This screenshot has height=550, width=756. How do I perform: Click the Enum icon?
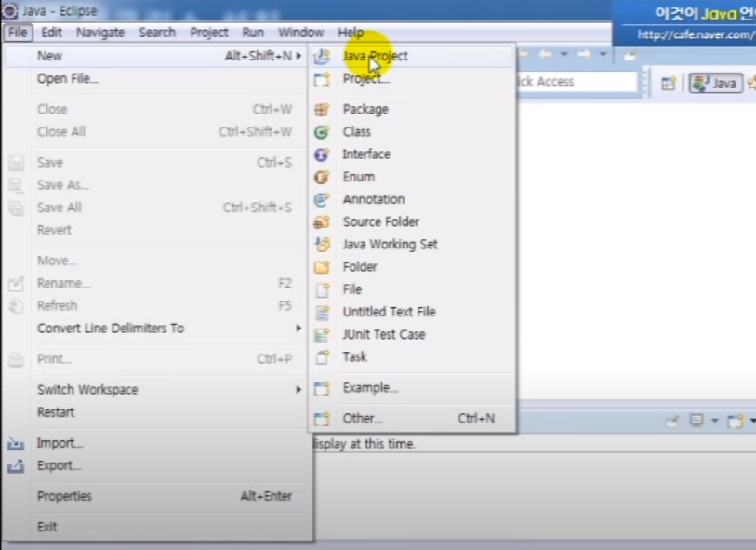pos(322,177)
